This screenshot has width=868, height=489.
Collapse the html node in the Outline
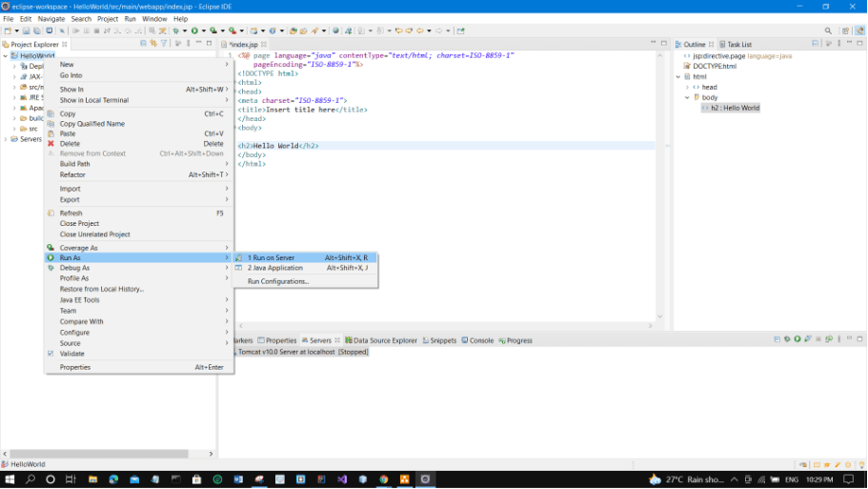tap(678, 76)
